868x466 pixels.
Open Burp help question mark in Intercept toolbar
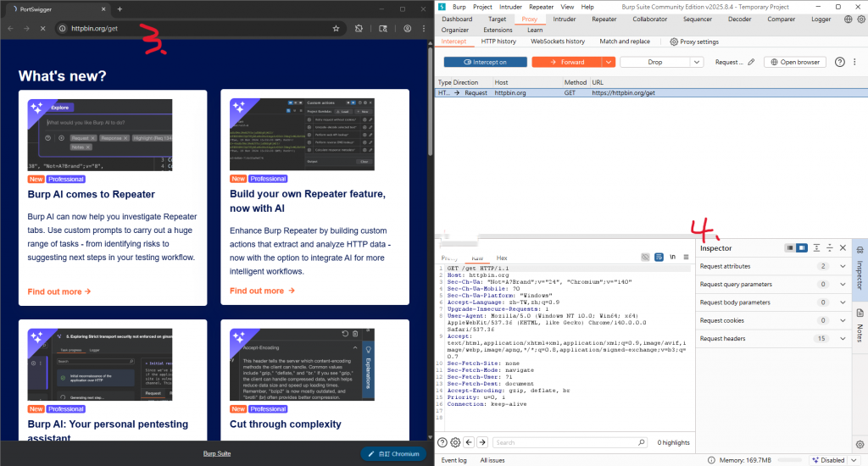[x=840, y=62]
